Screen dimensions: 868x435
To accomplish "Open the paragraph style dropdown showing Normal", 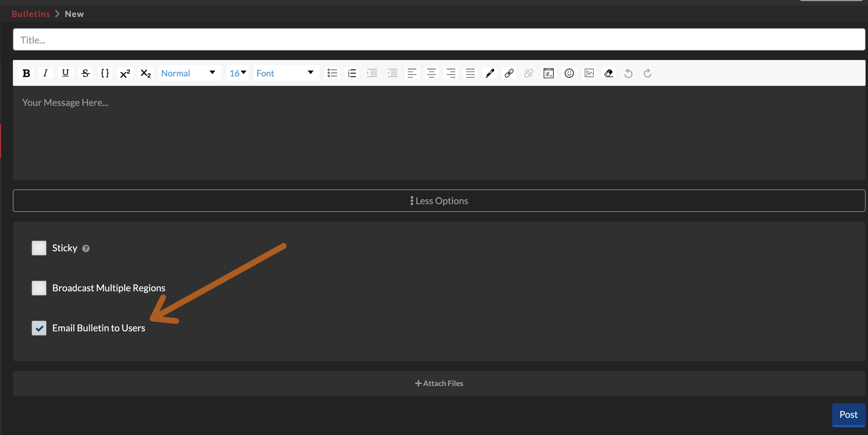I will (x=189, y=73).
